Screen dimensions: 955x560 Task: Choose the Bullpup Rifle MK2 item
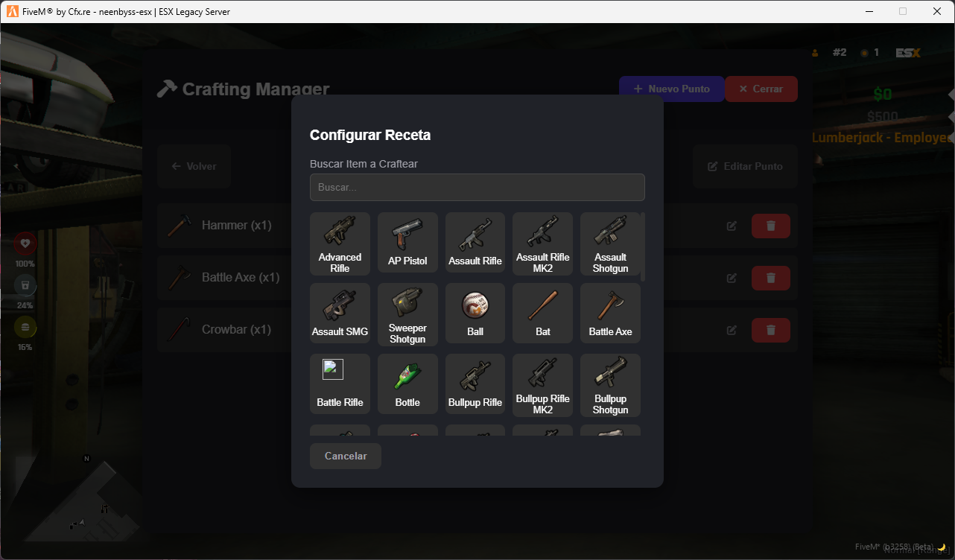pos(542,385)
